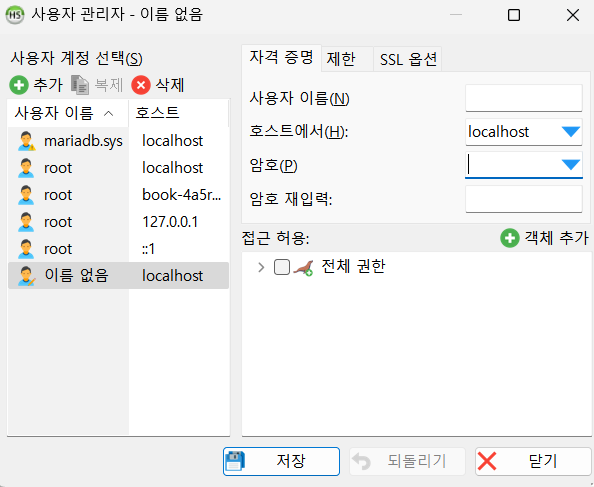The image size is (594, 487).
Task: Sort by 사용자 이름 column header
Action: click(68, 113)
